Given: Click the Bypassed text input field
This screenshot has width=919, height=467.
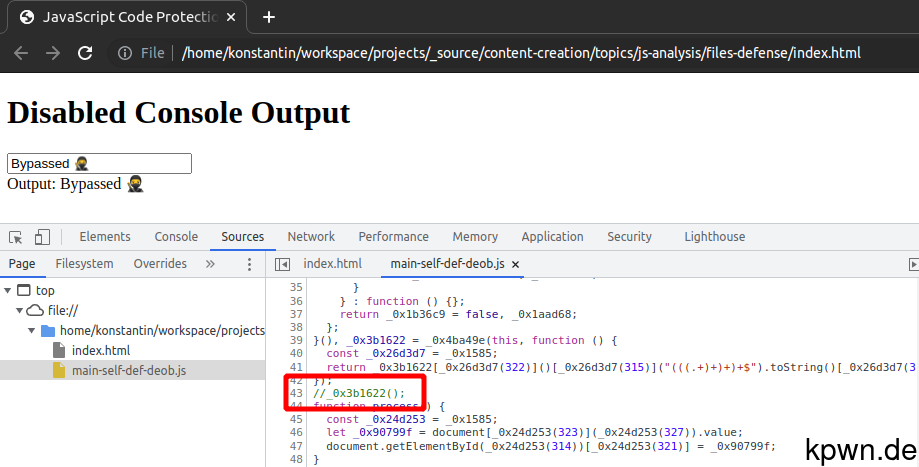Looking at the screenshot, I should [x=99, y=163].
